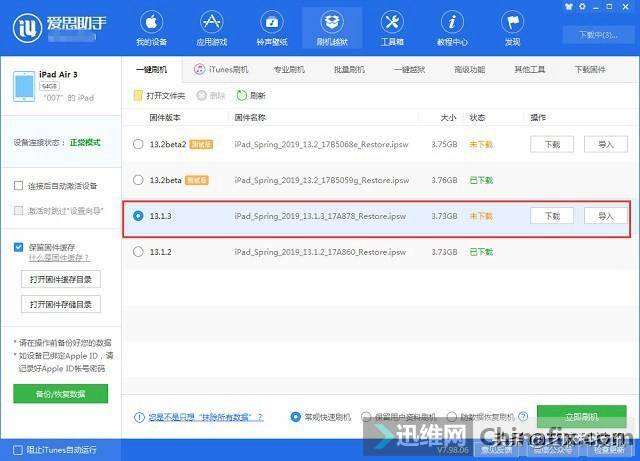
Task: Click 删除 delete toolbar item
Action: point(211,96)
